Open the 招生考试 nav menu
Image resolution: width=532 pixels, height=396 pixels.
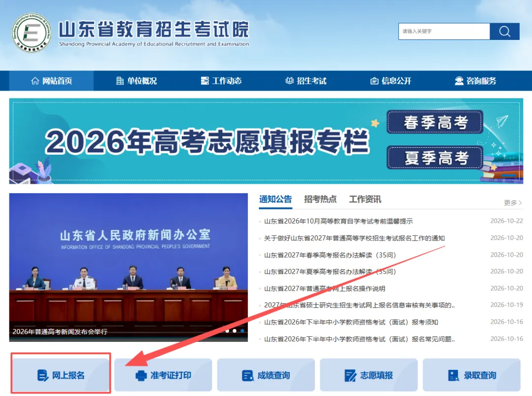click(x=306, y=81)
